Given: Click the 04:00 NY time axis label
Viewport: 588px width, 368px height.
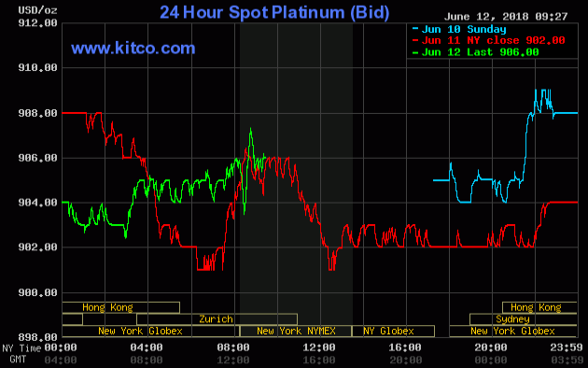Looking at the screenshot, I should click(x=147, y=347).
